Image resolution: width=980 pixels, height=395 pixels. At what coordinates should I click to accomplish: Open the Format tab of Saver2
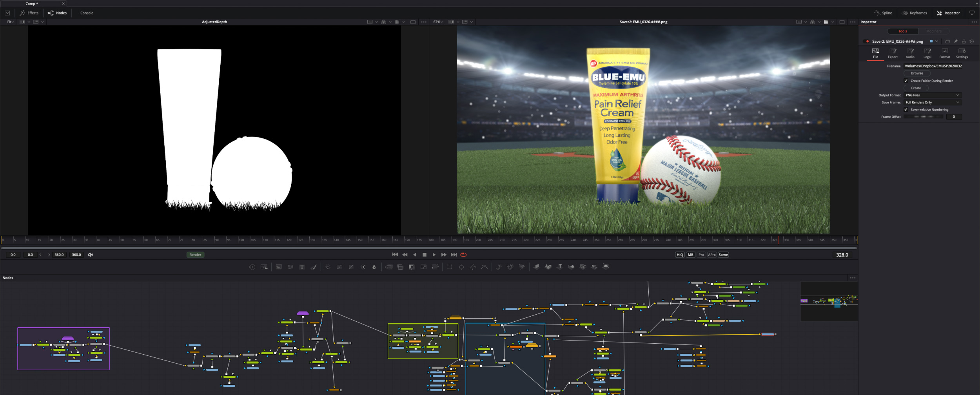944,53
